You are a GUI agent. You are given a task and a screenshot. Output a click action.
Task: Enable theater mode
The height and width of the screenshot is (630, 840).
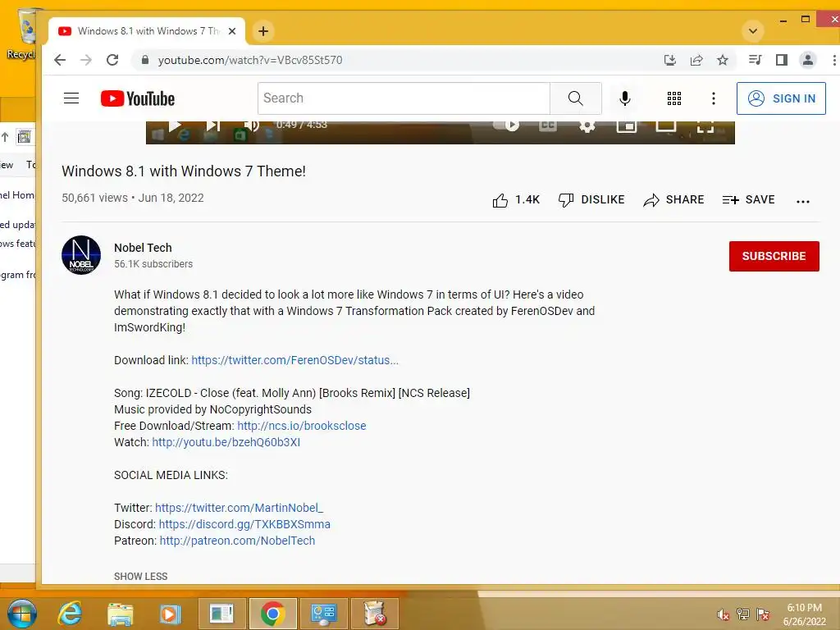point(666,126)
